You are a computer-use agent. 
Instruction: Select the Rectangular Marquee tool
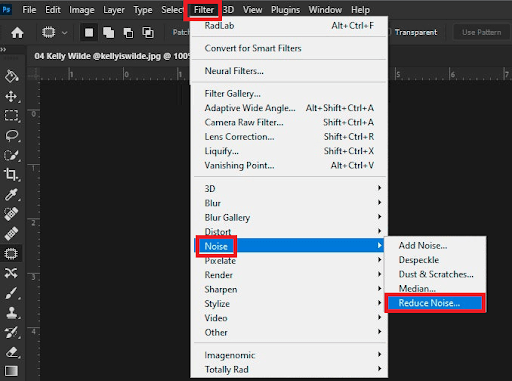point(11,116)
